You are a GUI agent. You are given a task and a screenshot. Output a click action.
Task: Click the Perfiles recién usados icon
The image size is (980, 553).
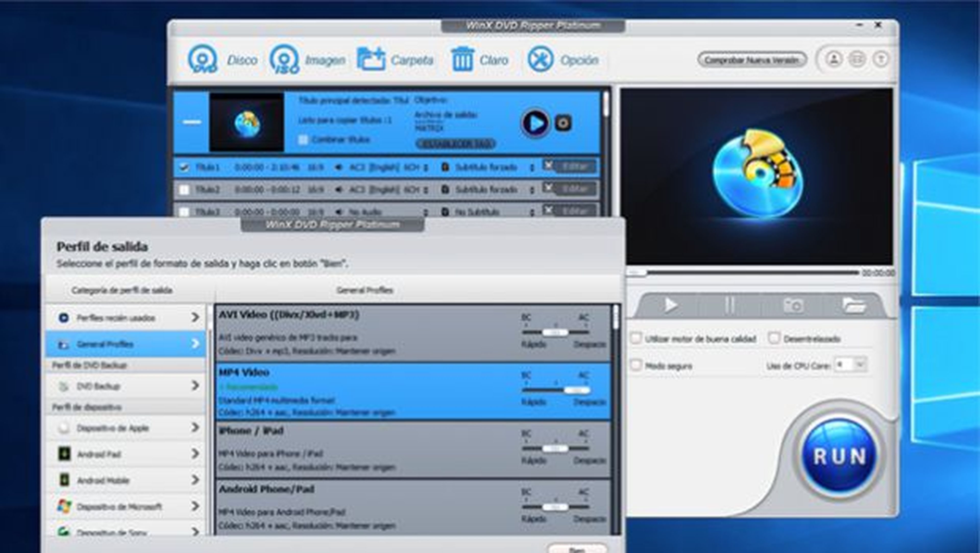coord(64,318)
